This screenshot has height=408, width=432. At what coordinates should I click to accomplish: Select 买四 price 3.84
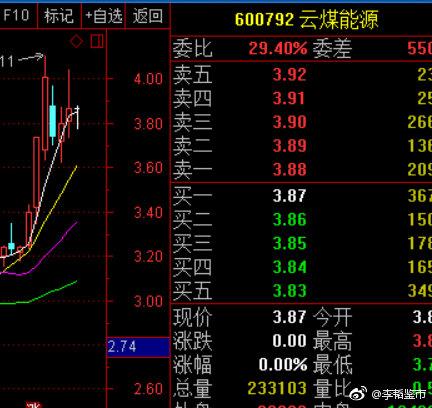point(289,267)
